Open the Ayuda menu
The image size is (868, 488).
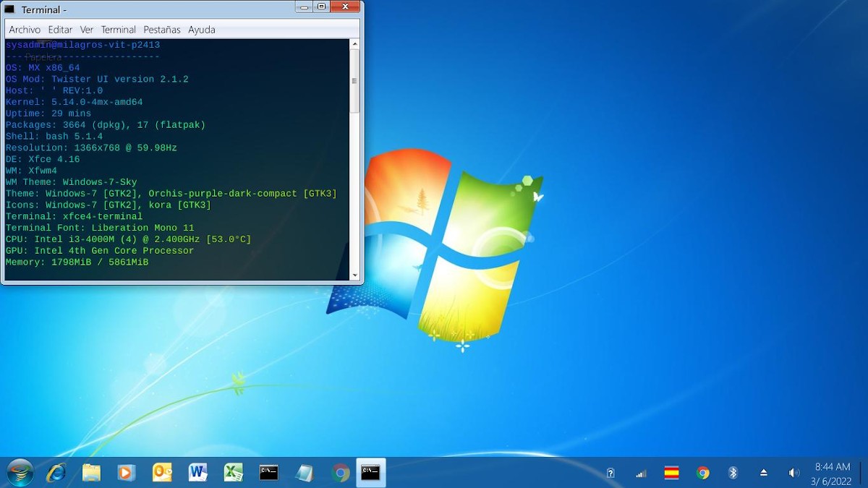click(x=202, y=30)
